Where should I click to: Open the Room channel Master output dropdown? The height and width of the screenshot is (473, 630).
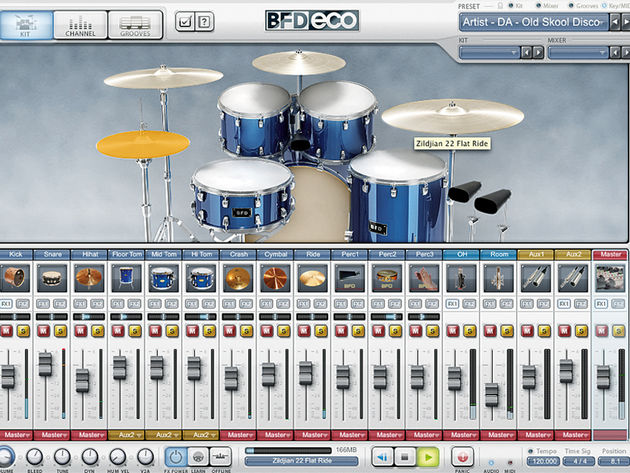pos(499,435)
